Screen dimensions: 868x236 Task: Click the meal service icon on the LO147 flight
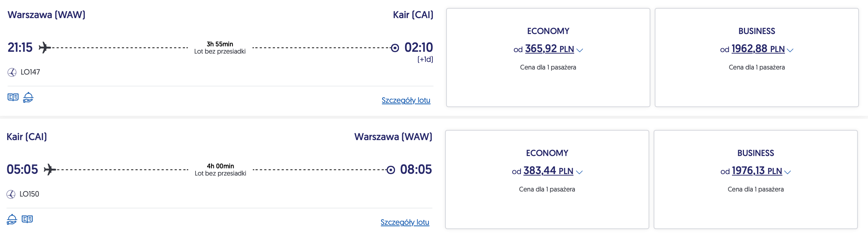coord(28,97)
